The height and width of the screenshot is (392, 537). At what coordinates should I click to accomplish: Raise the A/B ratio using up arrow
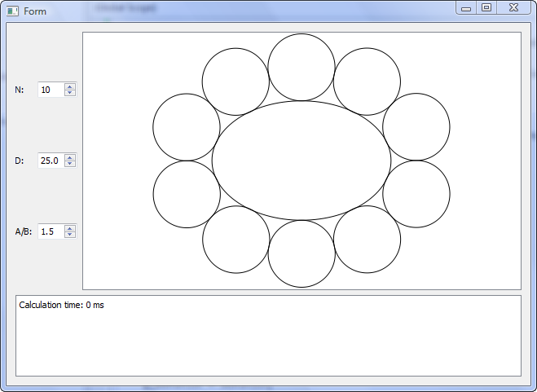70,228
